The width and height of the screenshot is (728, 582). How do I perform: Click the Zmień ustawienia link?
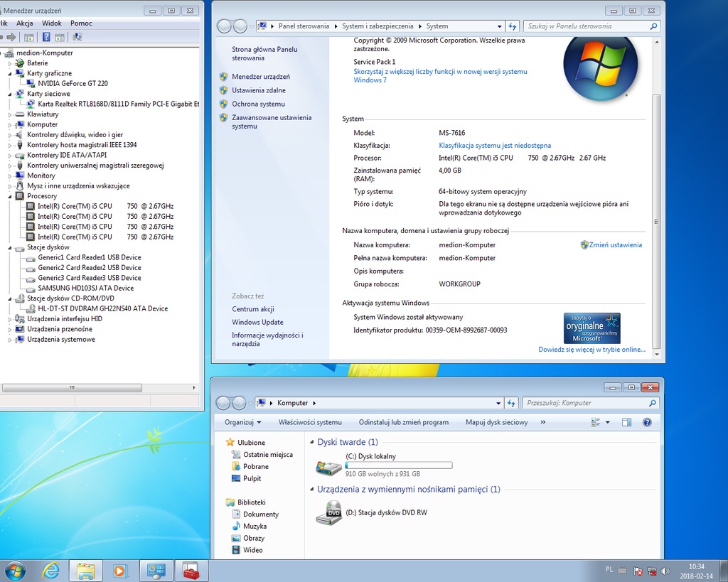(x=616, y=245)
